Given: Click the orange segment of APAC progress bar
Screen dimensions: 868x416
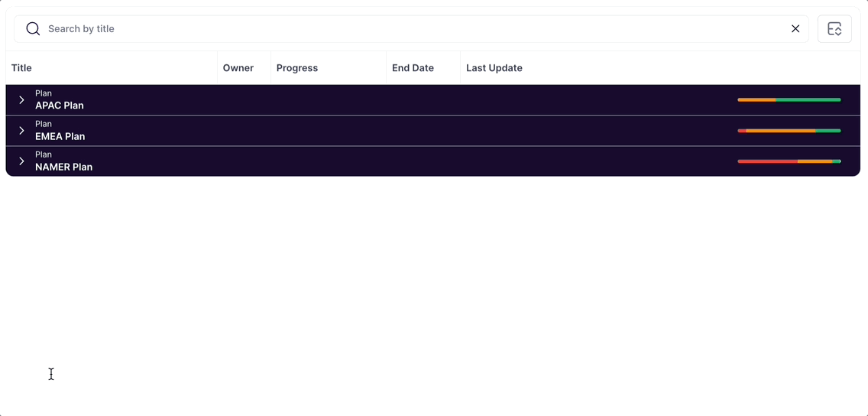Looking at the screenshot, I should pyautogui.click(x=756, y=100).
